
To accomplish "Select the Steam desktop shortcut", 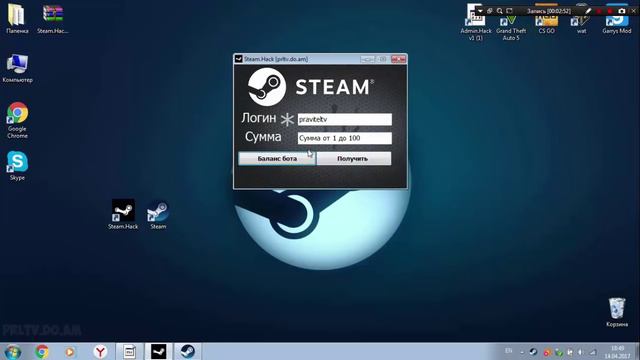I will click(158, 214).
